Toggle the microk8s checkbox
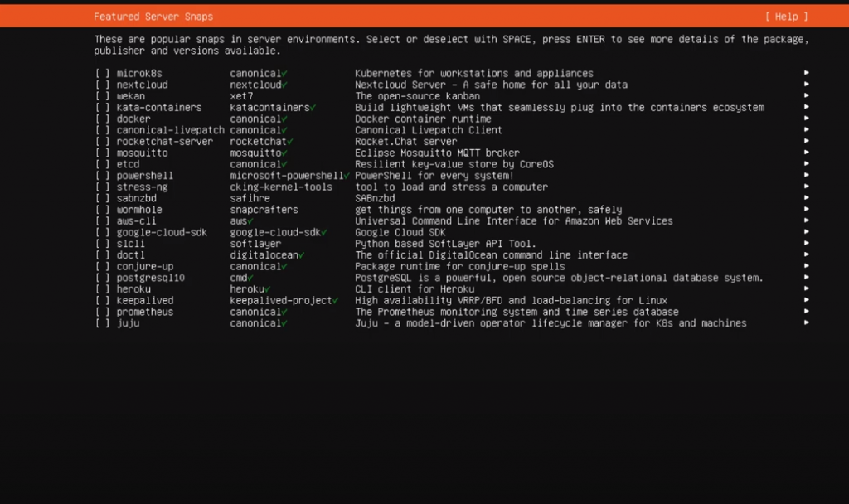The width and height of the screenshot is (849, 504). (102, 73)
